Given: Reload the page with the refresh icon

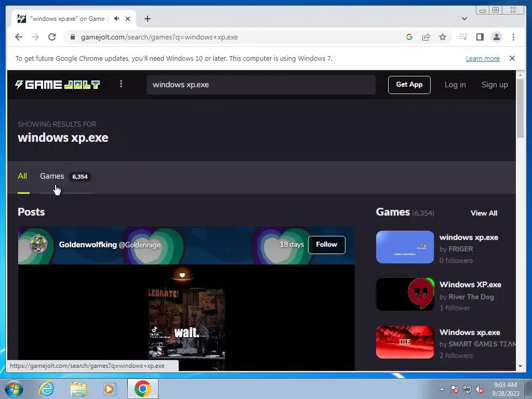Looking at the screenshot, I should (x=52, y=37).
